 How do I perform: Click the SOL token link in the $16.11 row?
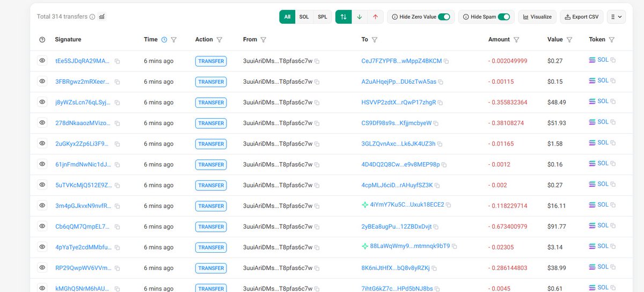point(603,205)
